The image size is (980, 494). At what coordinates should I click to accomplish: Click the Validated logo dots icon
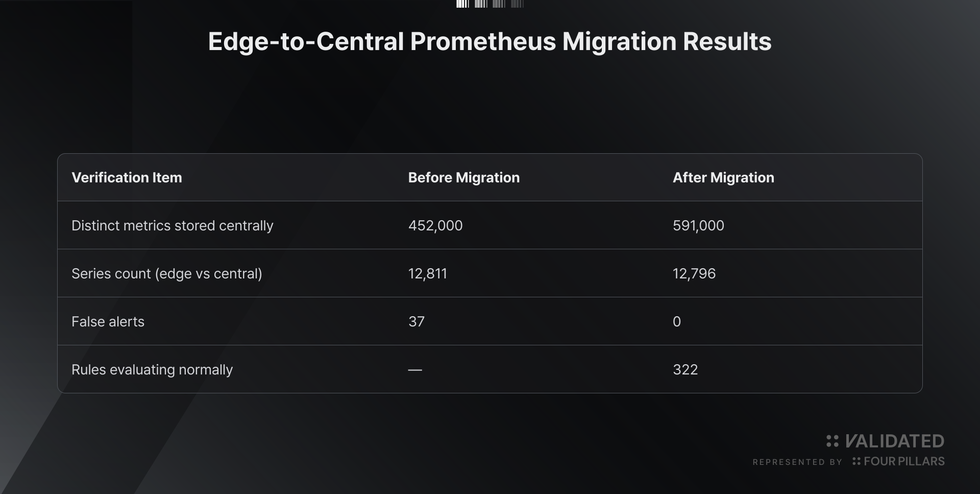(832, 441)
